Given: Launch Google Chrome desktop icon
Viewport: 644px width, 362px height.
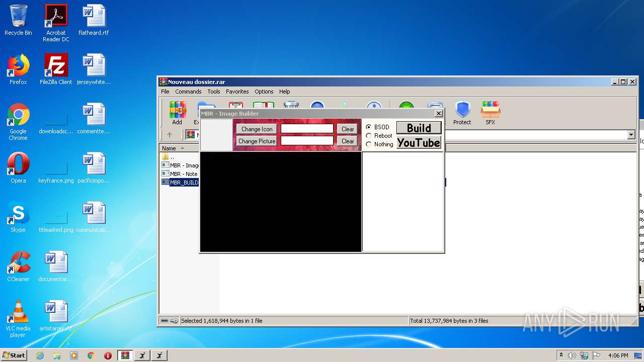Looking at the screenshot, I should 18,122.
